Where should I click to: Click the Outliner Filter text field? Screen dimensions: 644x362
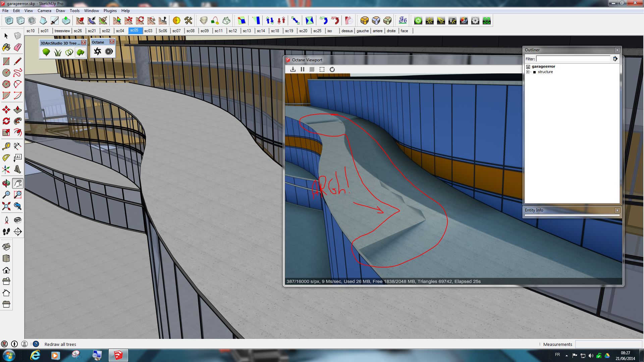(573, 59)
